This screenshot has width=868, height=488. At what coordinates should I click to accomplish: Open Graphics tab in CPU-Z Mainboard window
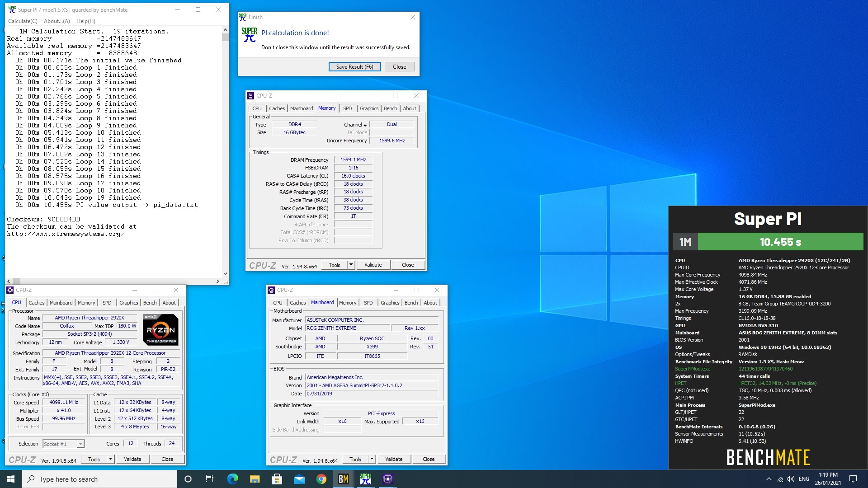click(x=390, y=303)
